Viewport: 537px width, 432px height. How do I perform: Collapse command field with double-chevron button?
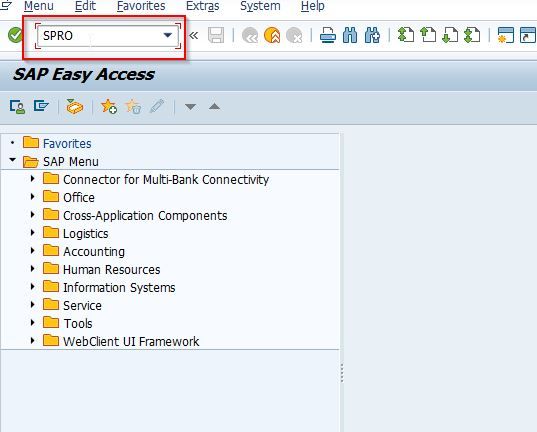pos(194,35)
